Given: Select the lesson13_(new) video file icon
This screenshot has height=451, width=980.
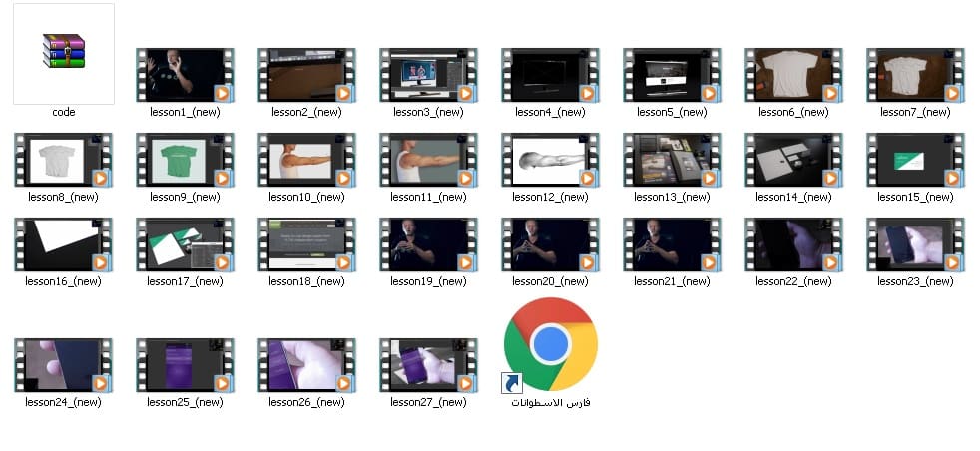Looking at the screenshot, I should pyautogui.click(x=672, y=160).
